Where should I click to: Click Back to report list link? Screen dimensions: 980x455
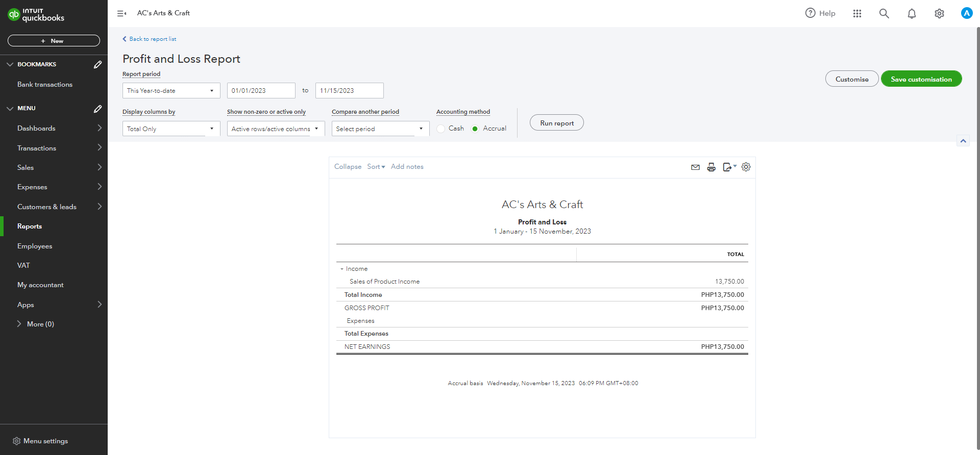pyautogui.click(x=153, y=39)
